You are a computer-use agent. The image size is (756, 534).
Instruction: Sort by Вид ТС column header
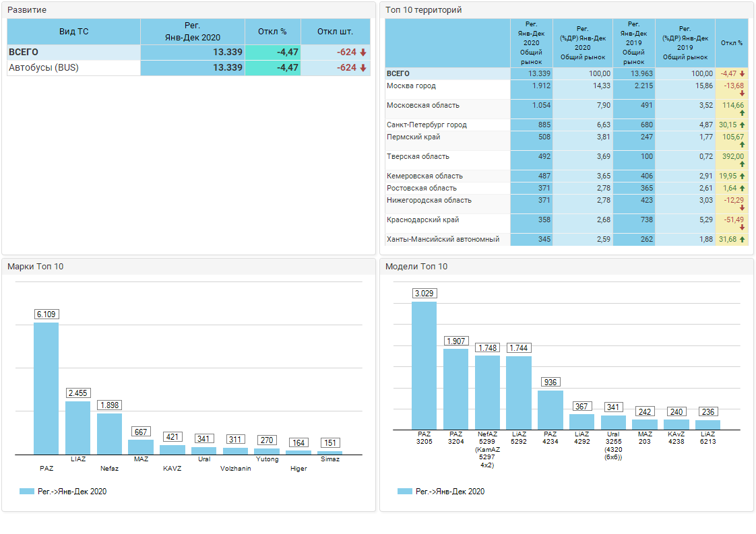(x=73, y=32)
